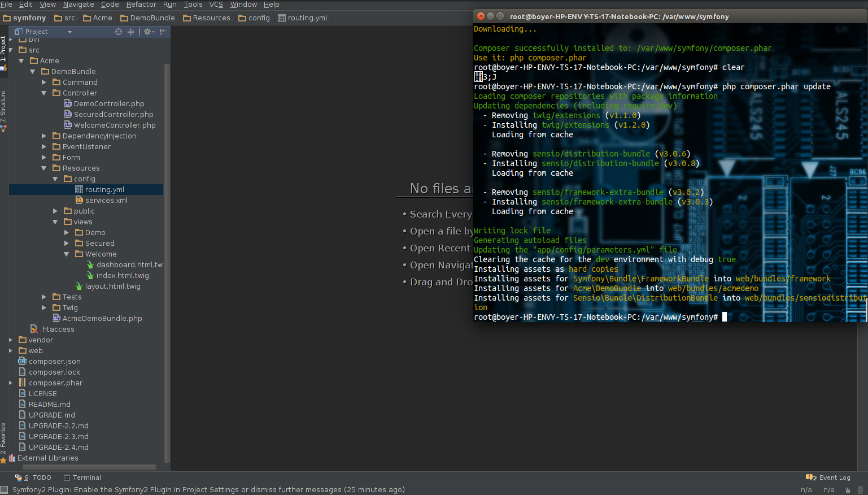Click the routing.yml breadcrumb in navigation bar
This screenshot has height=495, width=868.
tap(303, 18)
